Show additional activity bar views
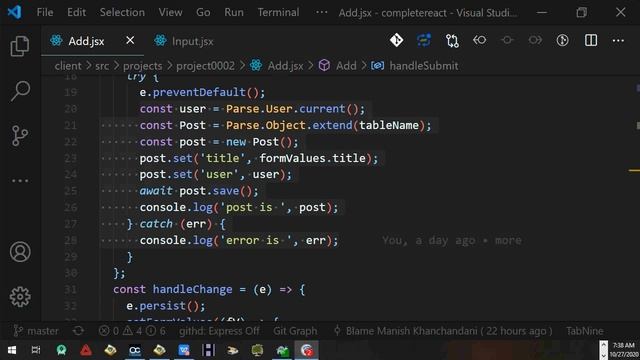This screenshot has height=360, width=640. tap(20, 180)
